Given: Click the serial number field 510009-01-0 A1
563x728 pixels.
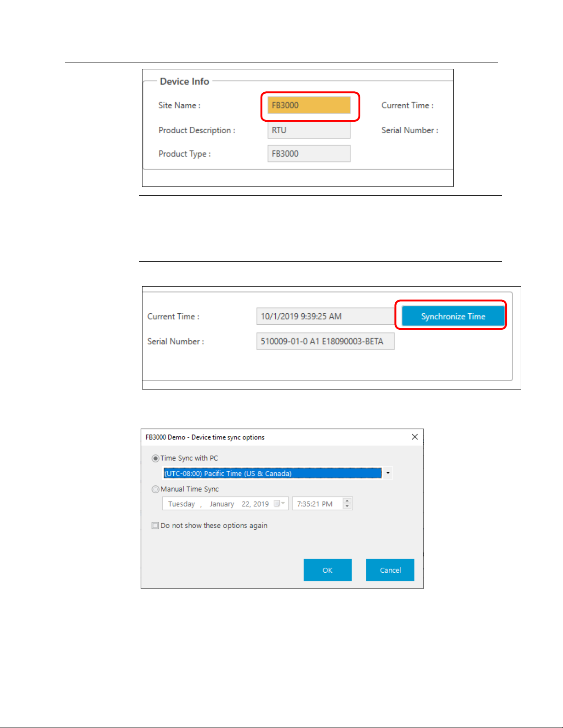Looking at the screenshot, I should click(x=325, y=341).
